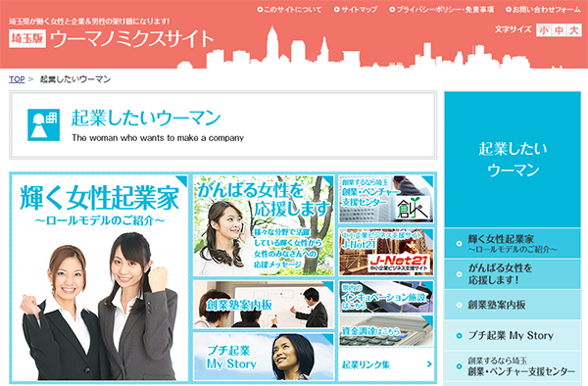
Task: Set text size to 大 (large)
Action: coord(574,30)
